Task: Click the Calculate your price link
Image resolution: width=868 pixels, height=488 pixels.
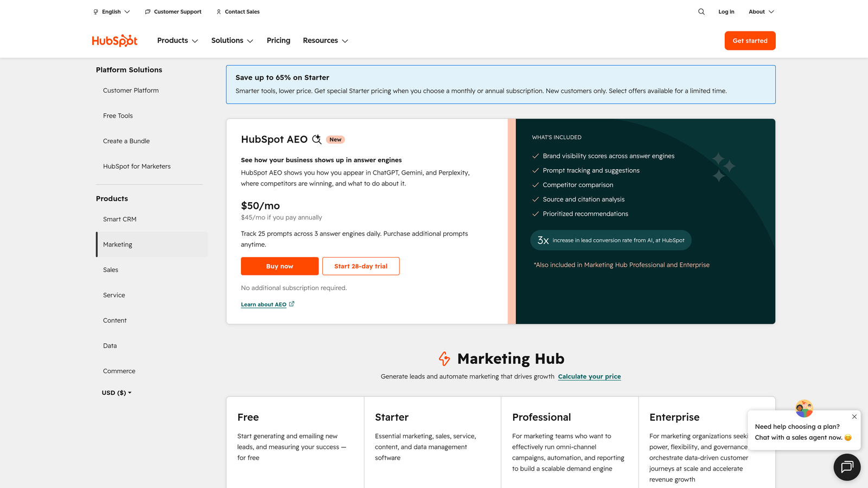Action: coord(589,376)
